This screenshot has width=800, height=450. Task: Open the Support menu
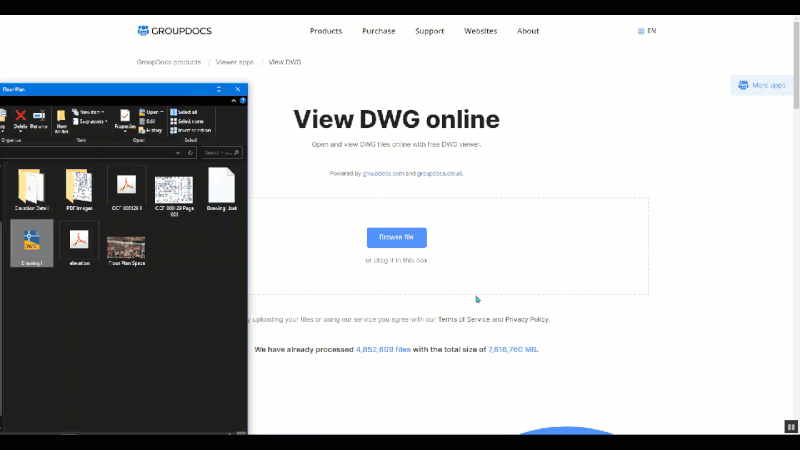coord(429,31)
